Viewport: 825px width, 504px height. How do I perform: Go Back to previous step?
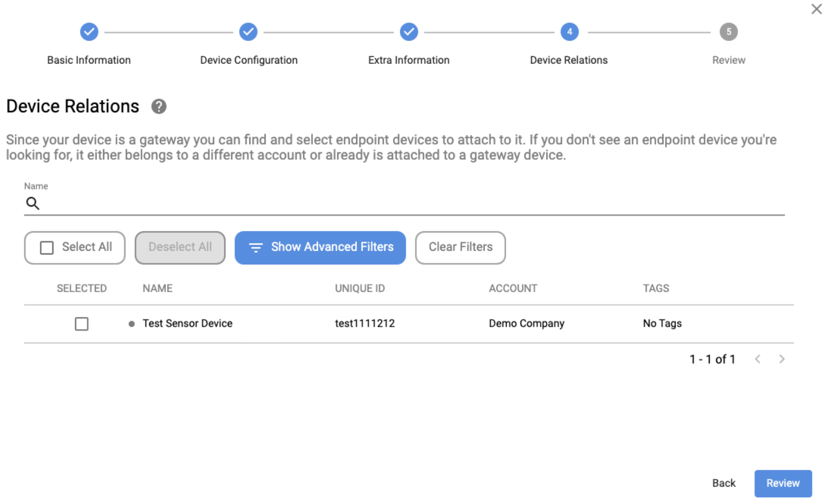click(723, 483)
